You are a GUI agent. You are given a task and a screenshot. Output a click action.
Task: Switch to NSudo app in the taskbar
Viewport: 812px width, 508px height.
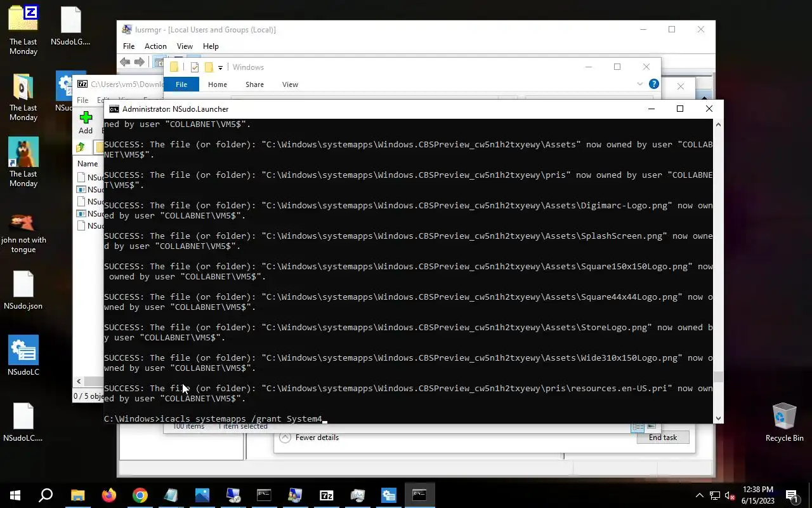(x=388, y=495)
